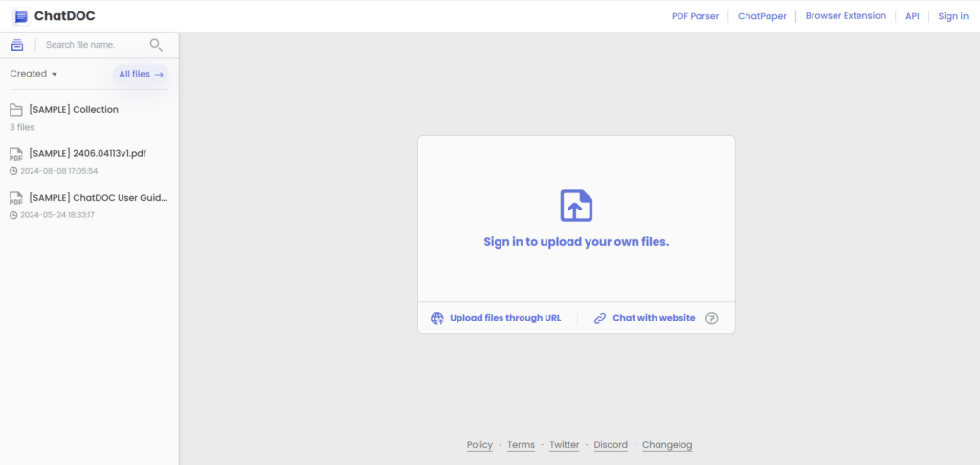Click the upload file icon in center
Screen dimensions: 980x465
click(x=576, y=206)
